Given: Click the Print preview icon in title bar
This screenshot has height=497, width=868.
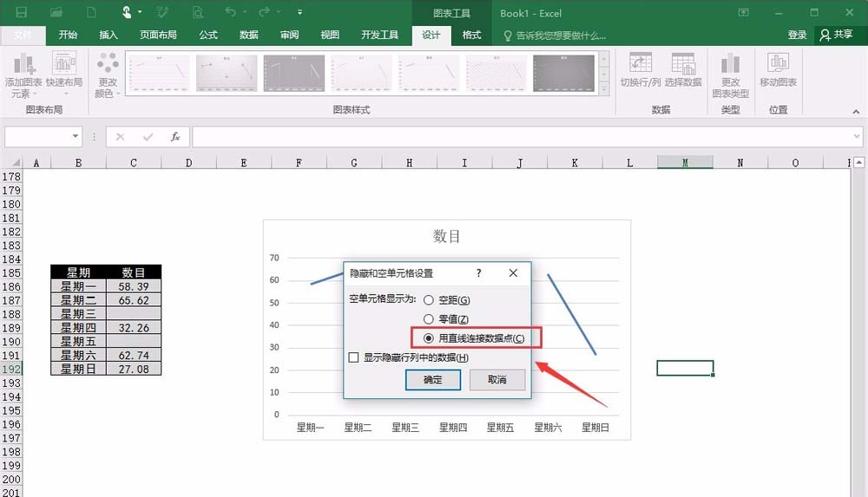Looking at the screenshot, I should [x=198, y=12].
